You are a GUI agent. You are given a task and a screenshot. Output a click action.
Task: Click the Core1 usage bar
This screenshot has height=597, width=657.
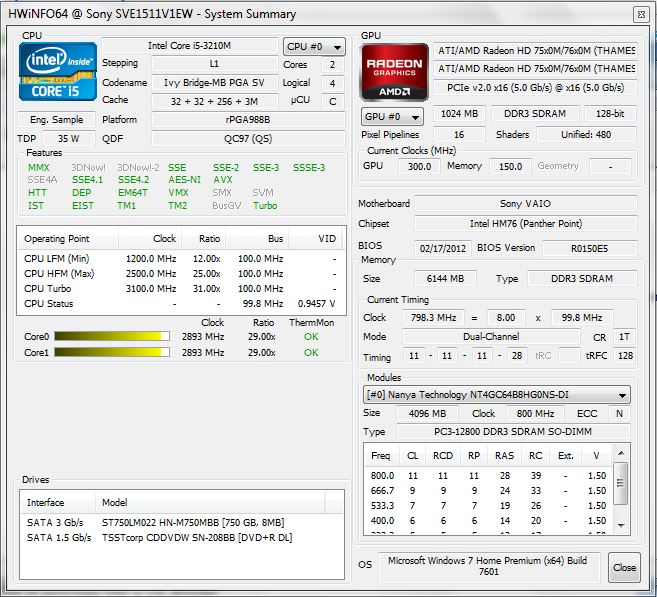pos(112,352)
